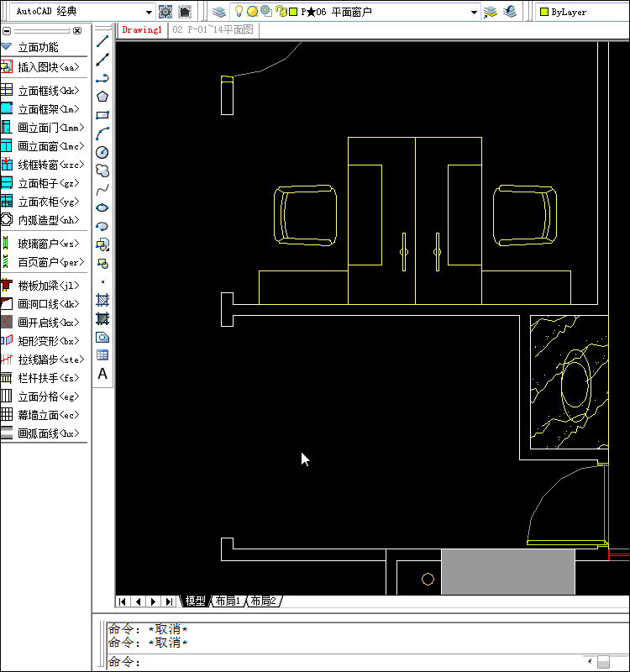Open the P★06 平面窗户 layer dropdown
This screenshot has height=672, width=630.
click(x=474, y=12)
